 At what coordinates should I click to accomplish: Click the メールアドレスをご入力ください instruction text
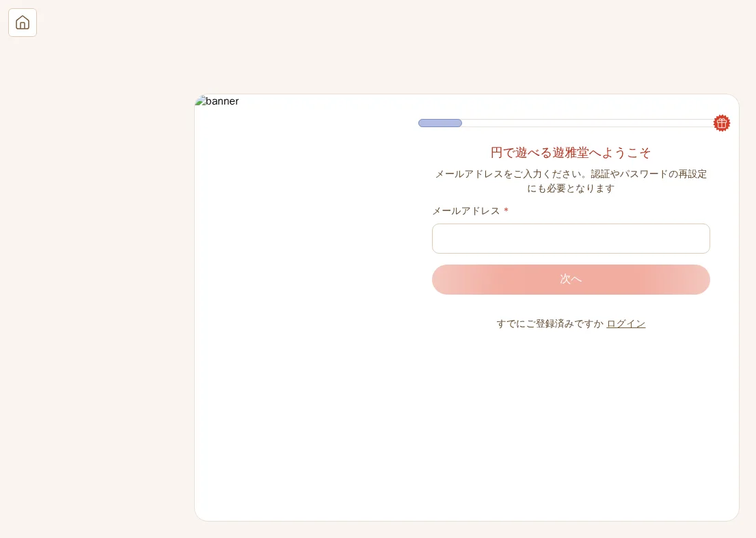point(571,181)
